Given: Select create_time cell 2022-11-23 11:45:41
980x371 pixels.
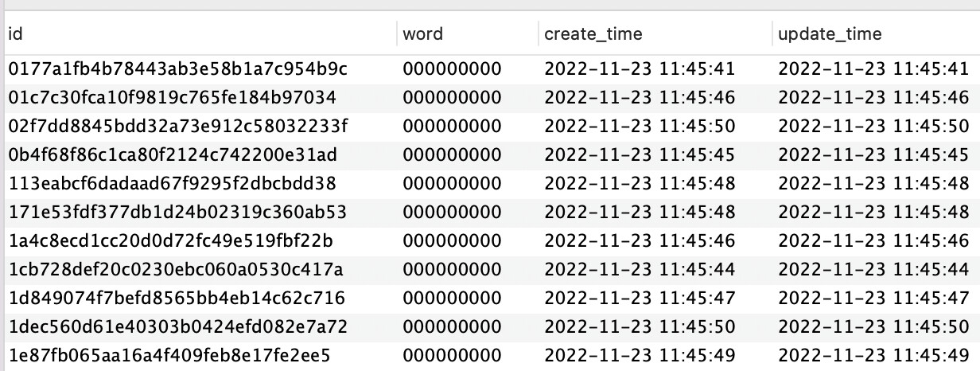Looking at the screenshot, I should point(640,69).
